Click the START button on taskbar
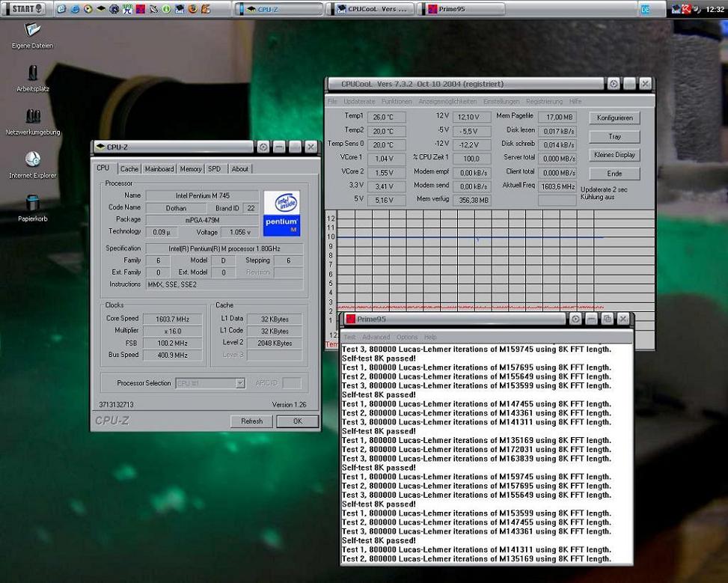The width and height of the screenshot is (728, 583). [24, 9]
